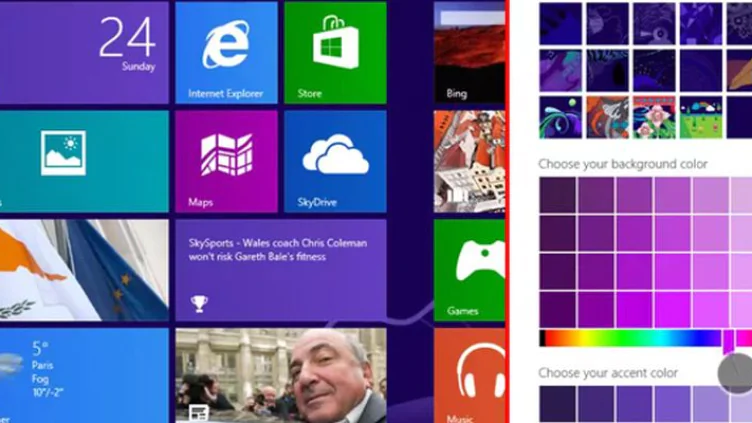Viewport: 752px width, 423px height.
Task: Click the 'Choose your background color' heading
Action: click(x=623, y=164)
